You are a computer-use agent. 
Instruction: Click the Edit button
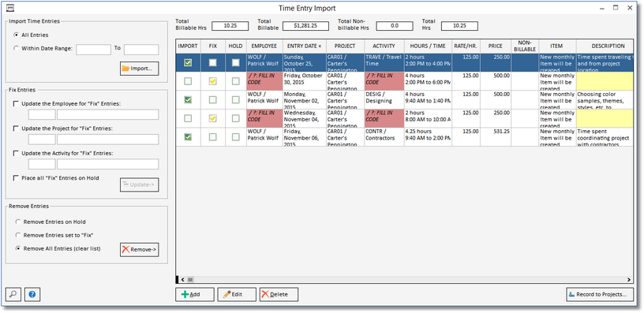click(x=237, y=294)
